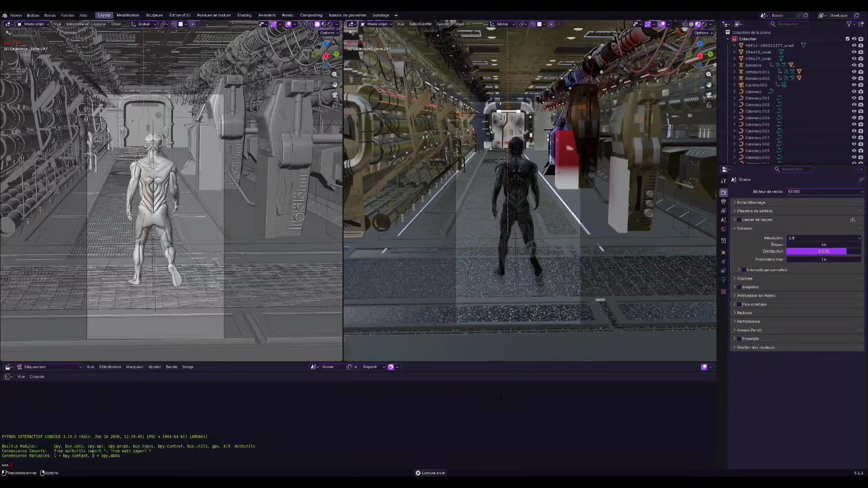Open the Séquenceur editor type dropdown
The height and width of the screenshot is (488, 868).
click(x=49, y=367)
